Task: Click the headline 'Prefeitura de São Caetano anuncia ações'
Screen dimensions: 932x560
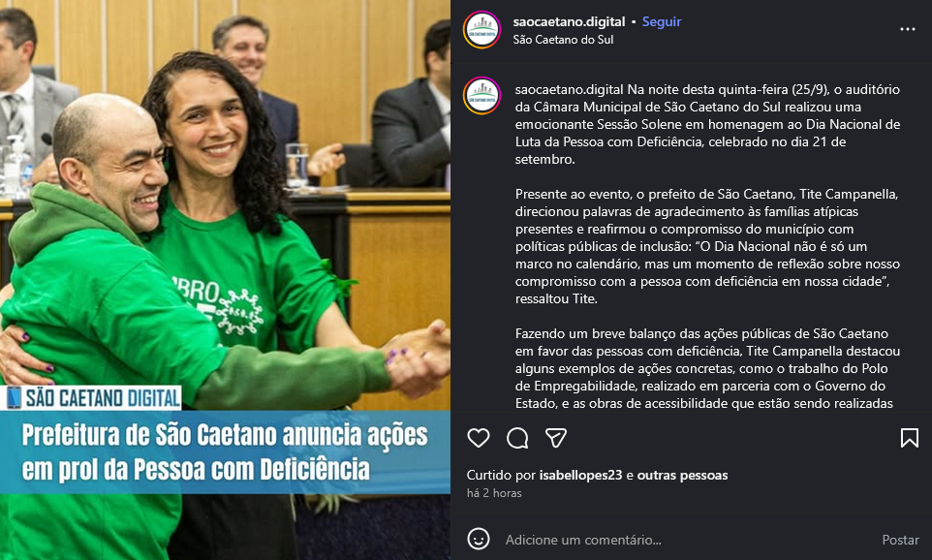Action: [x=225, y=435]
